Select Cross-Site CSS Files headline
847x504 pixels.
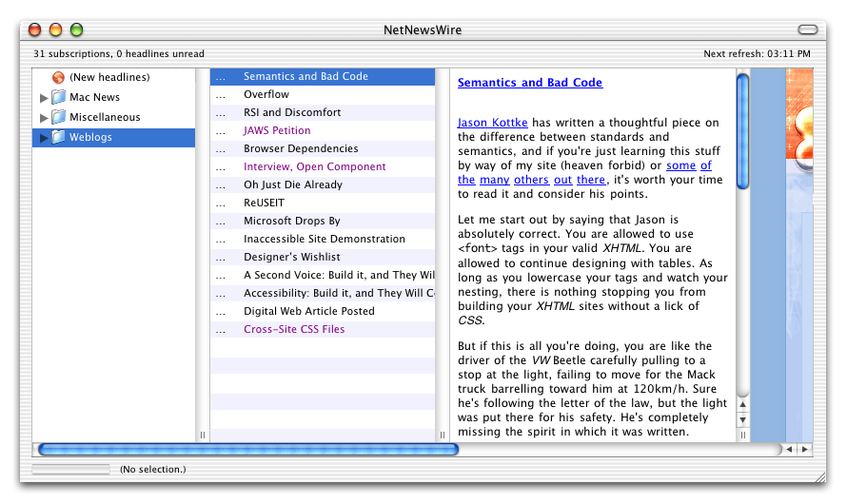pos(323,329)
